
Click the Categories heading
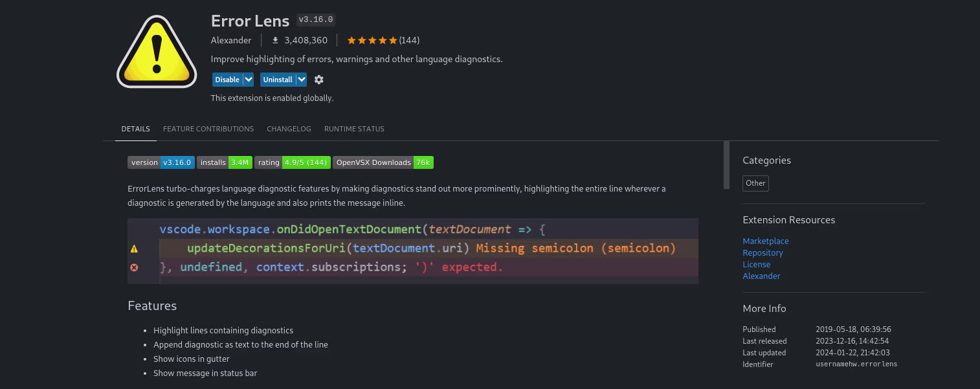pyautogui.click(x=766, y=161)
